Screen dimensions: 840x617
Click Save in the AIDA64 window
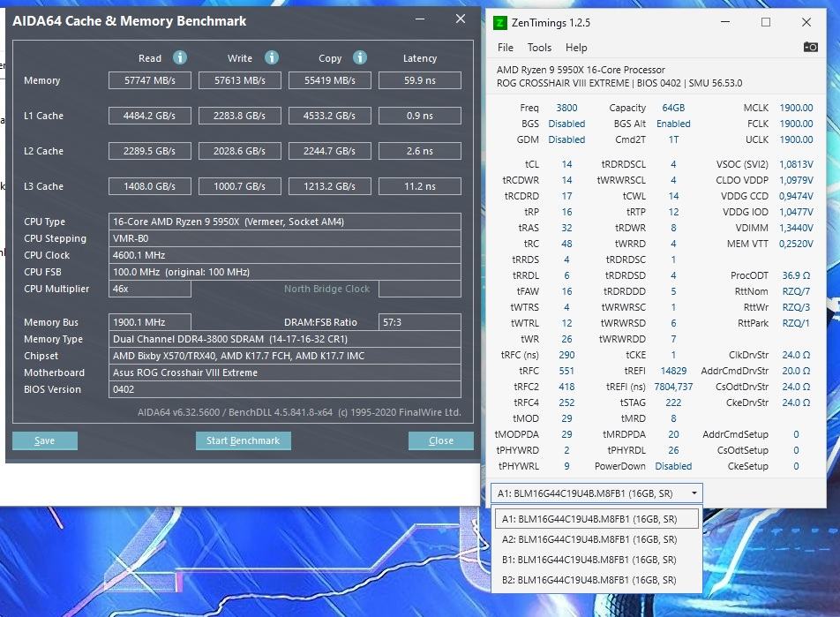click(x=45, y=440)
